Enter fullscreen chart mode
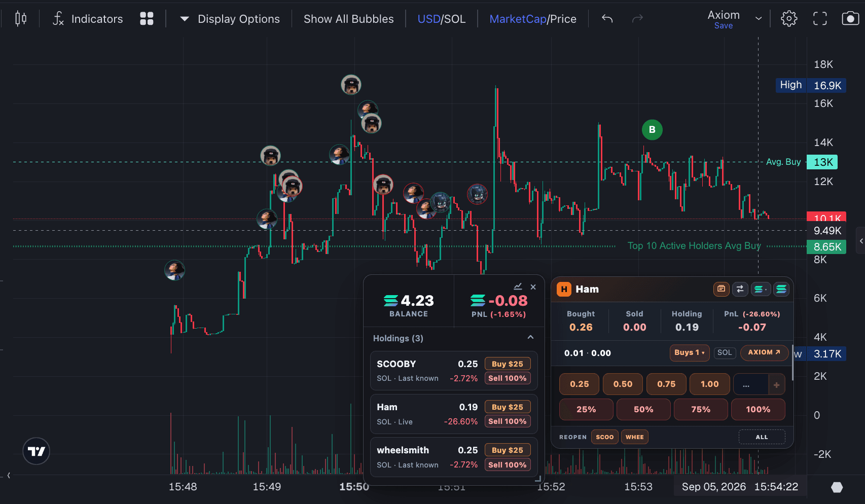865x504 pixels. (x=820, y=19)
